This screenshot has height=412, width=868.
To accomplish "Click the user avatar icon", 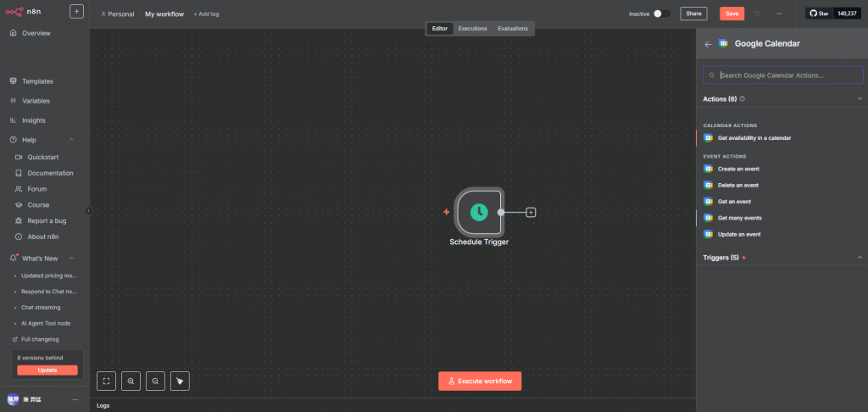I will [13, 400].
